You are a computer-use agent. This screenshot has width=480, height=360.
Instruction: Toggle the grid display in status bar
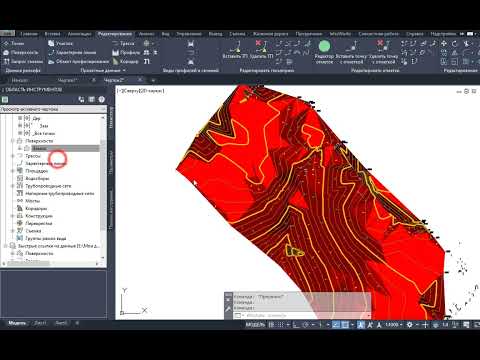click(x=272, y=324)
